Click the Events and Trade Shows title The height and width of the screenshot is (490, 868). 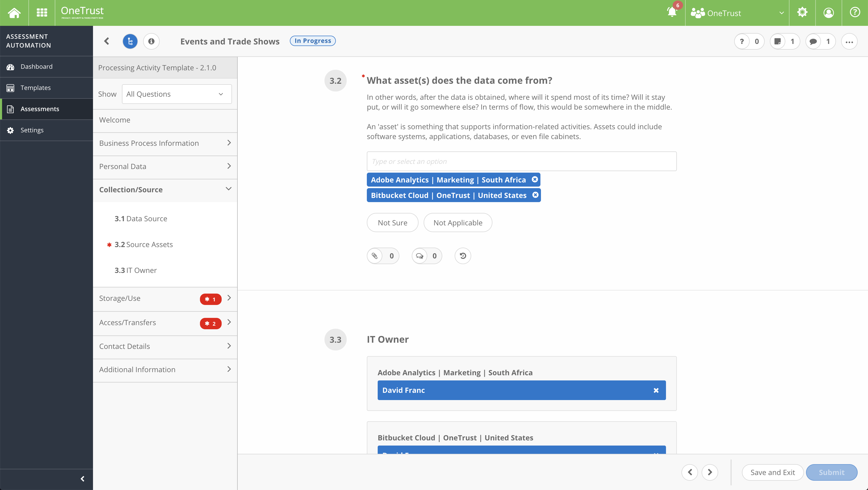tap(230, 41)
